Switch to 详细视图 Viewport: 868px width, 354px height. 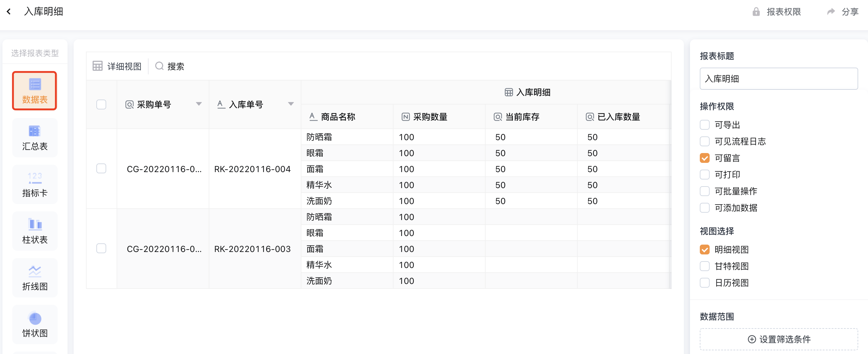[x=117, y=66]
